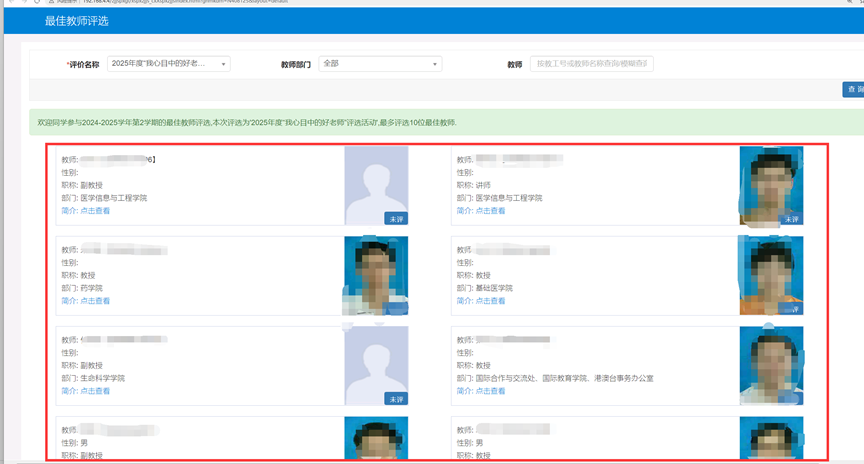Select the 基础医学院 professor's photo
The height and width of the screenshot is (464, 864).
(771, 276)
